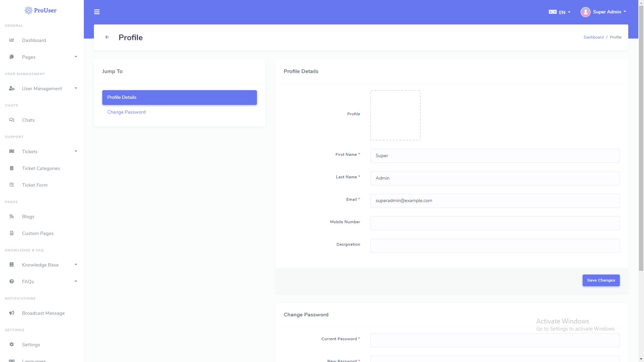Open Settings in the sidebar
This screenshot has width=644, height=362.
click(42, 345)
